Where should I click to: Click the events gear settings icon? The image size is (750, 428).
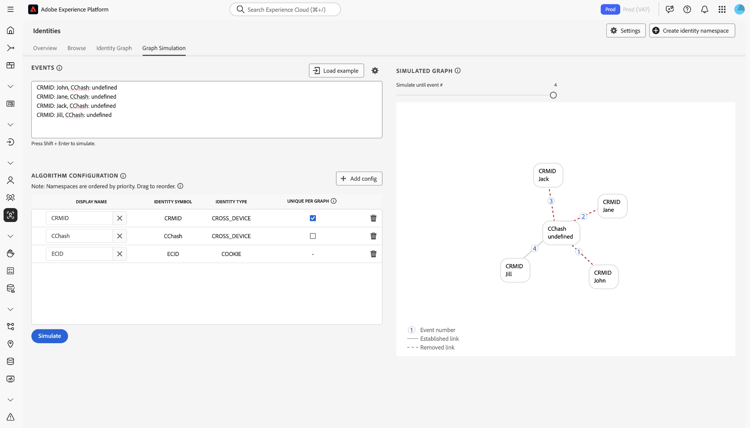point(375,71)
